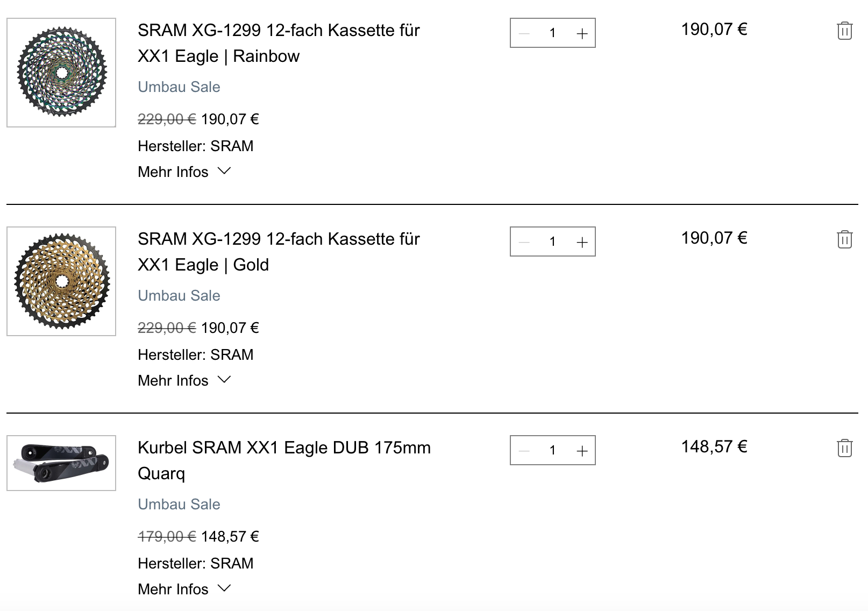Viewport: 868px width, 611px height.
Task: Click quantity field of the Rainbow cassette
Action: [552, 33]
